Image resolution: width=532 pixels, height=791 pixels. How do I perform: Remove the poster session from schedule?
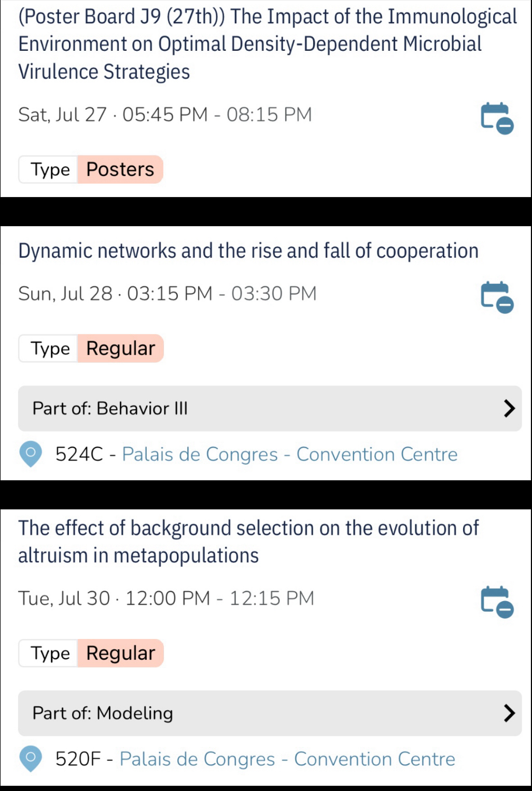pyautogui.click(x=497, y=118)
